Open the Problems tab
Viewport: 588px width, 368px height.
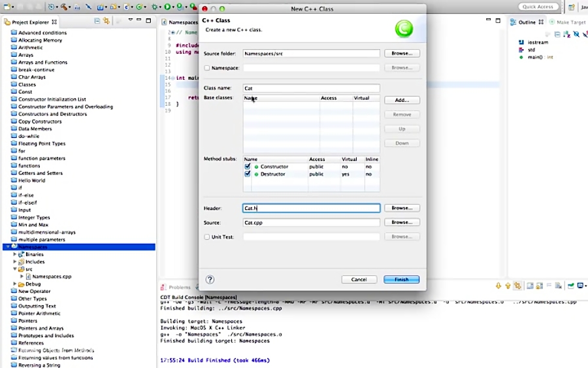coord(176,288)
